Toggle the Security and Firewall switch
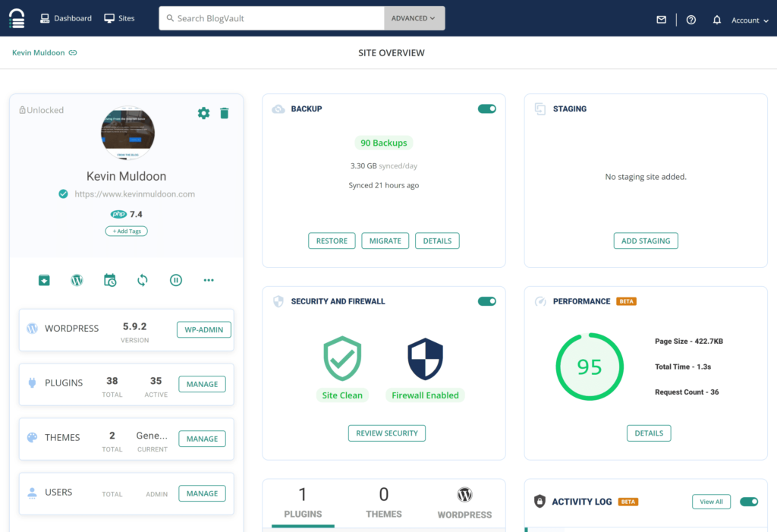Screen dimensions: 777x532 (x=486, y=301)
